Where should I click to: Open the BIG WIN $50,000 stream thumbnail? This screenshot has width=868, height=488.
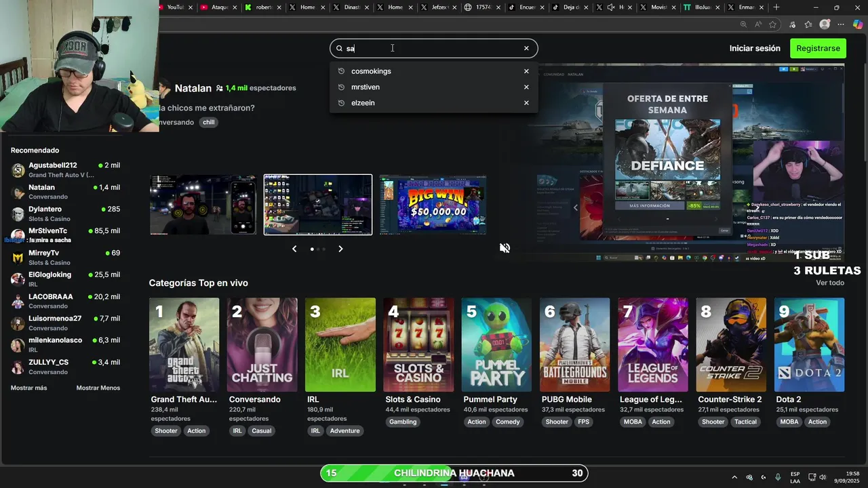(433, 205)
